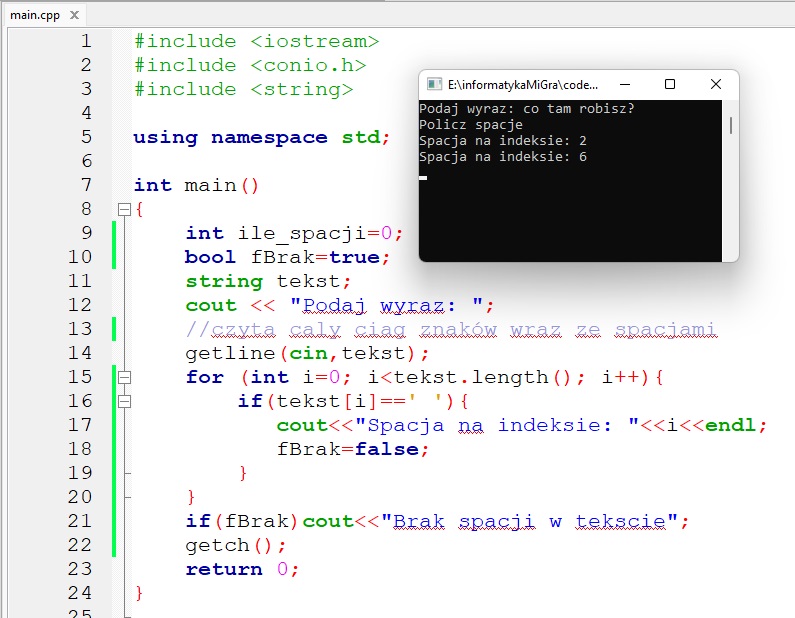Click the bool fBrak=true; line
Screen dimensions: 795x618
[287, 257]
